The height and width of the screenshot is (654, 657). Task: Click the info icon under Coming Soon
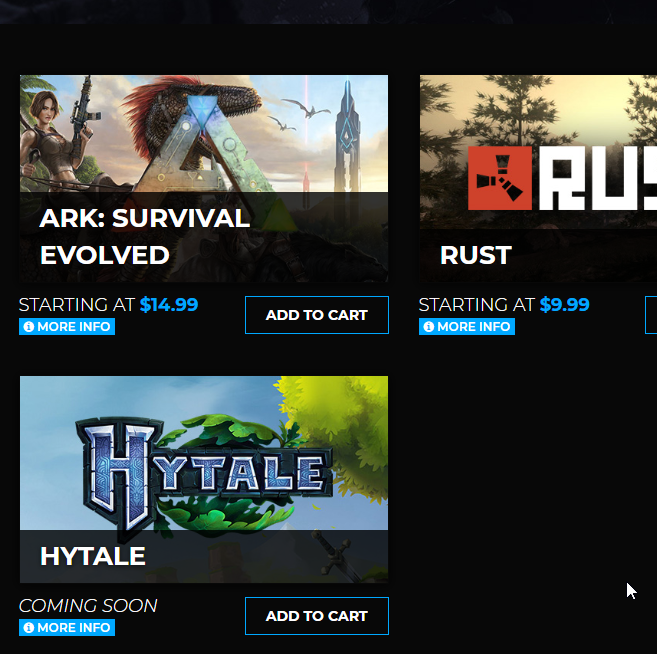pos(28,628)
